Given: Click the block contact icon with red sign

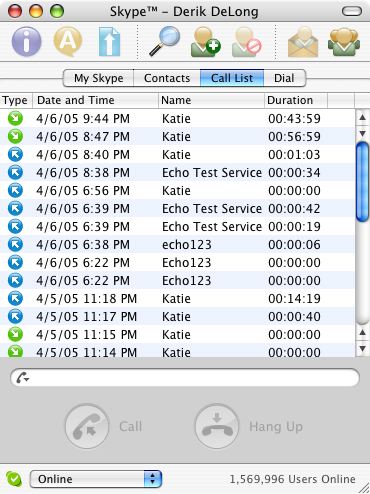Looking at the screenshot, I should [x=247, y=42].
